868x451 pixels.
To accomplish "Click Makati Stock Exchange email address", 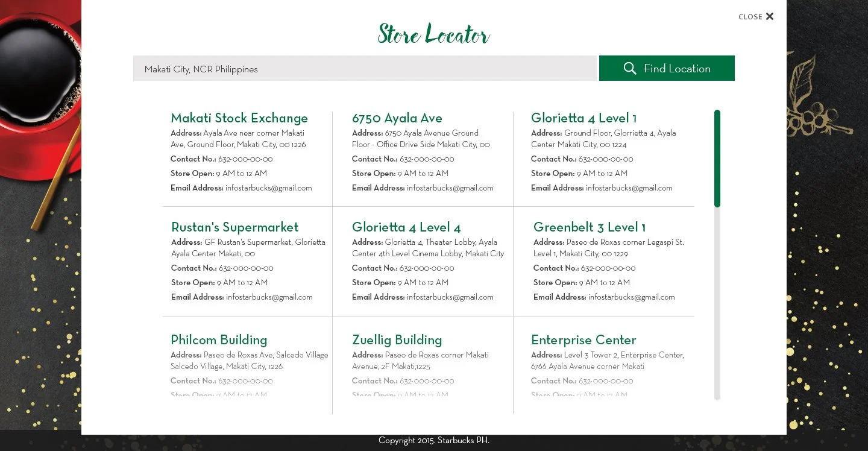I will [241, 188].
